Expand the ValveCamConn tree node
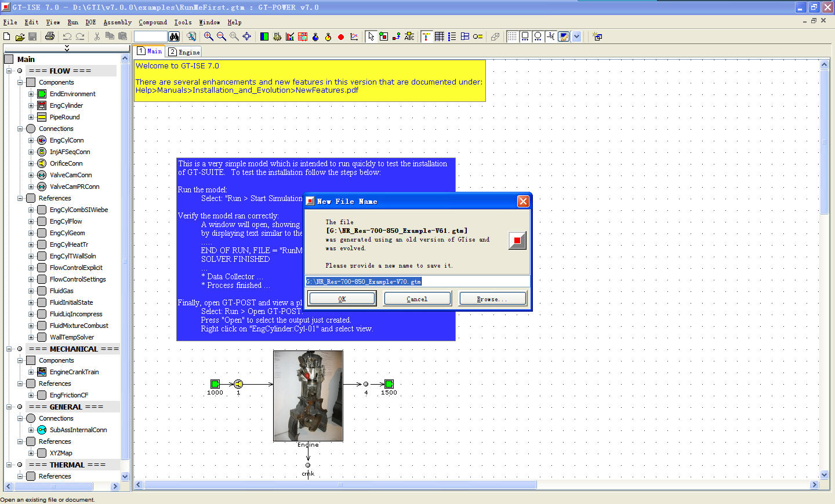 31,175
